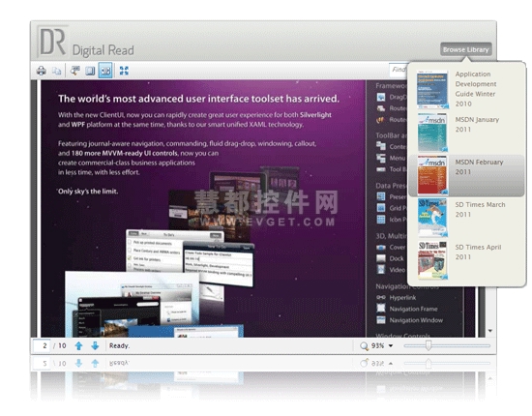Viewport: 532px width, 416px height.
Task: Click the Navigation Frame icon in page
Action: click(381, 308)
